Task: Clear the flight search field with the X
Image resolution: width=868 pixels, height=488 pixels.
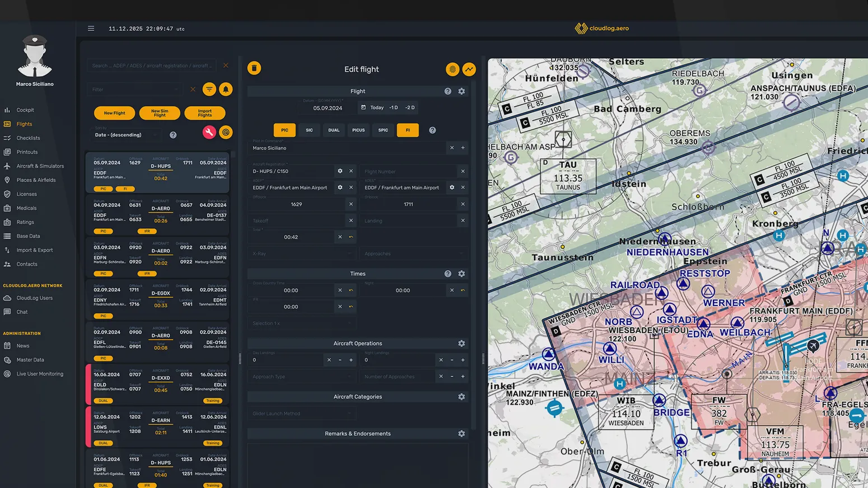Action: click(x=226, y=65)
